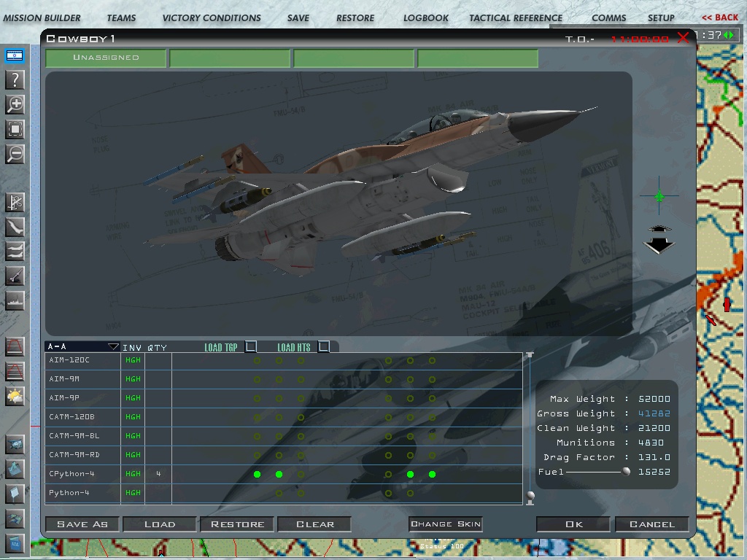Select first hardpoint circle in Python-4 row

click(x=279, y=494)
